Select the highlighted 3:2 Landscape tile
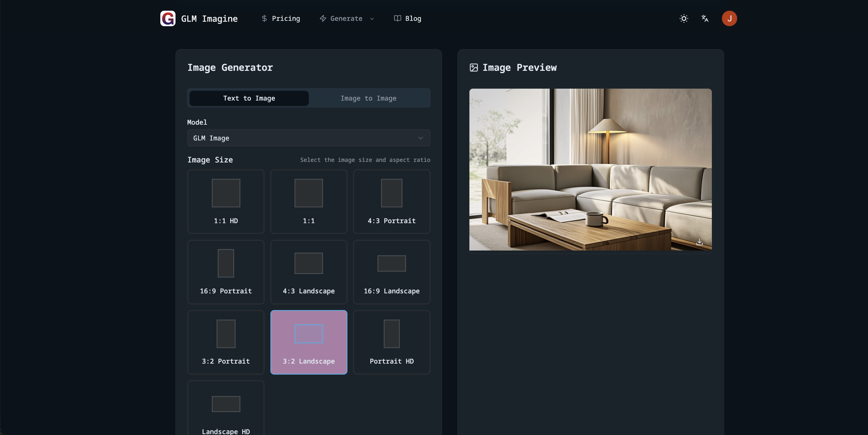The height and width of the screenshot is (435, 868). tap(309, 342)
